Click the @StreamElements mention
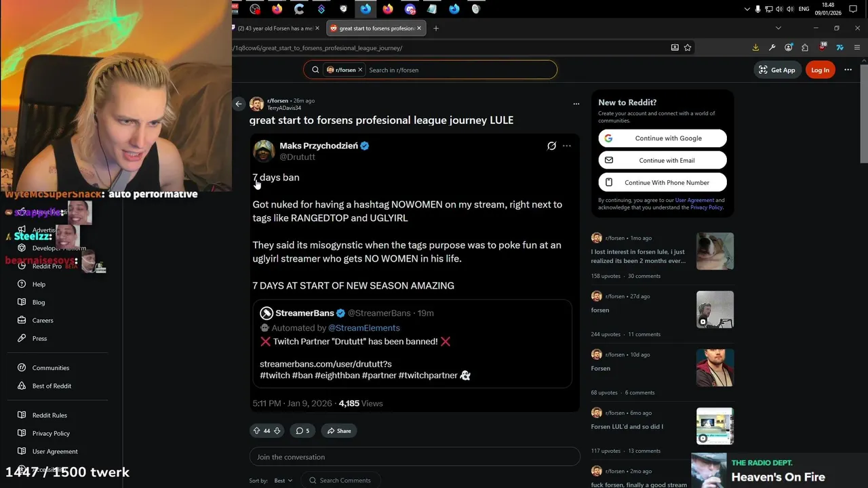Screen dimensions: 868x488 (x=364, y=328)
